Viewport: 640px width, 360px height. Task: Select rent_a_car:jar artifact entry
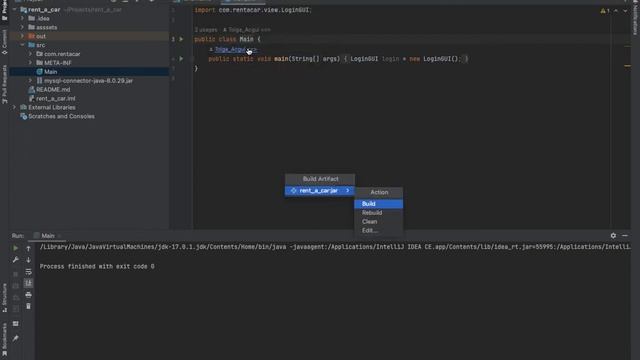(320, 191)
